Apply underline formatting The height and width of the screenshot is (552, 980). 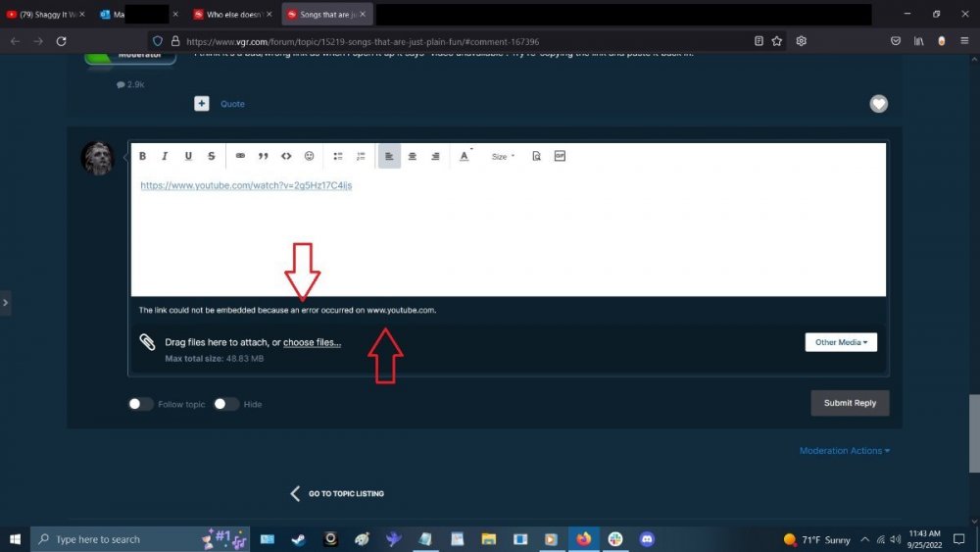click(x=188, y=156)
